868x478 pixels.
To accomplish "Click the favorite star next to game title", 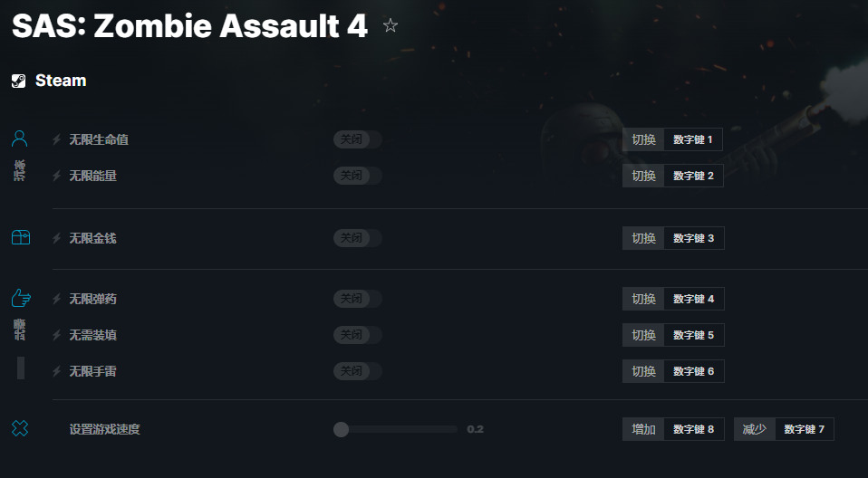I will pos(391,25).
